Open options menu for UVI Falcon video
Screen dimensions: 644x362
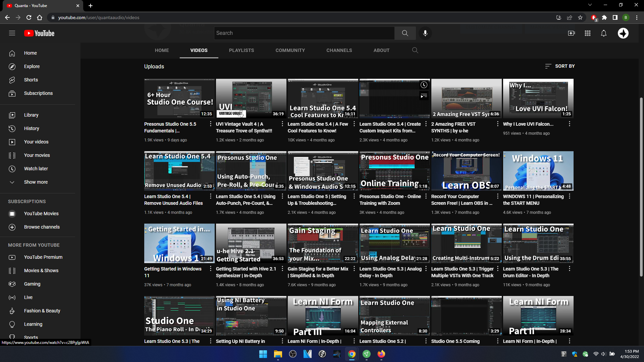(569, 124)
